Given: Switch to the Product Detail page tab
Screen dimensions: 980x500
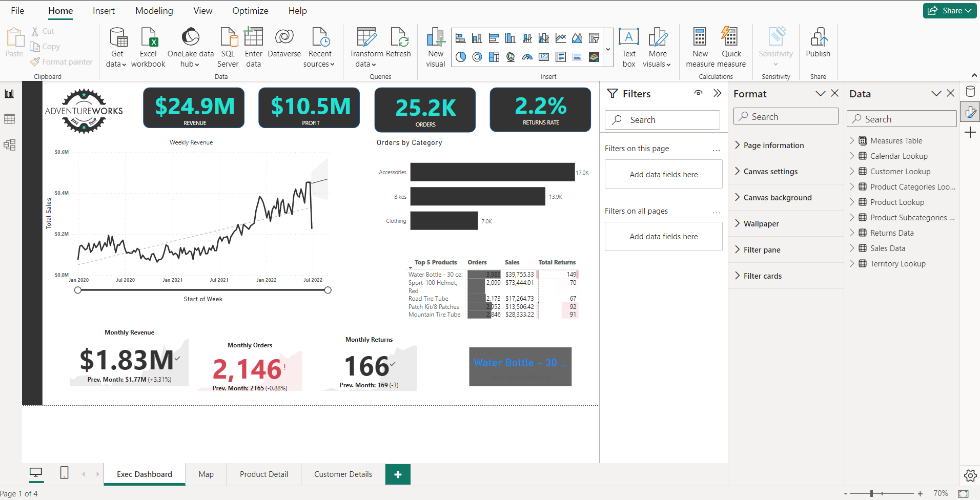Looking at the screenshot, I should point(263,474).
